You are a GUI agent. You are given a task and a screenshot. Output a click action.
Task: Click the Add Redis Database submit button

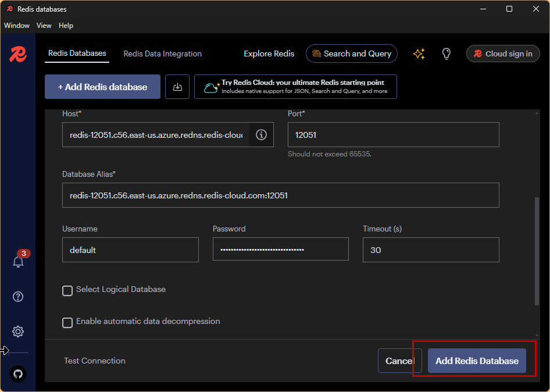tap(477, 361)
